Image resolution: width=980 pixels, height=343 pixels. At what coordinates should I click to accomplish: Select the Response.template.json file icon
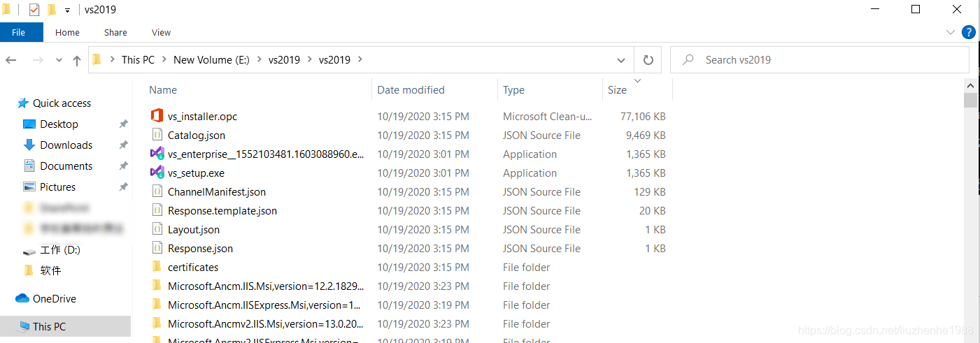click(157, 210)
